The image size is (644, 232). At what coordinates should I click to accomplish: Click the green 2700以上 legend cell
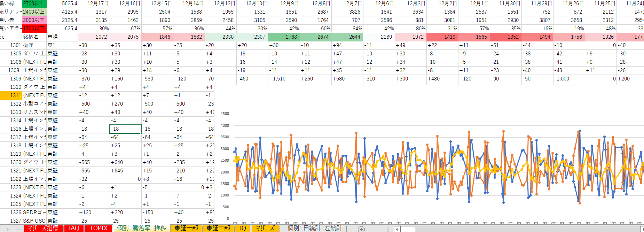click(34, 3)
